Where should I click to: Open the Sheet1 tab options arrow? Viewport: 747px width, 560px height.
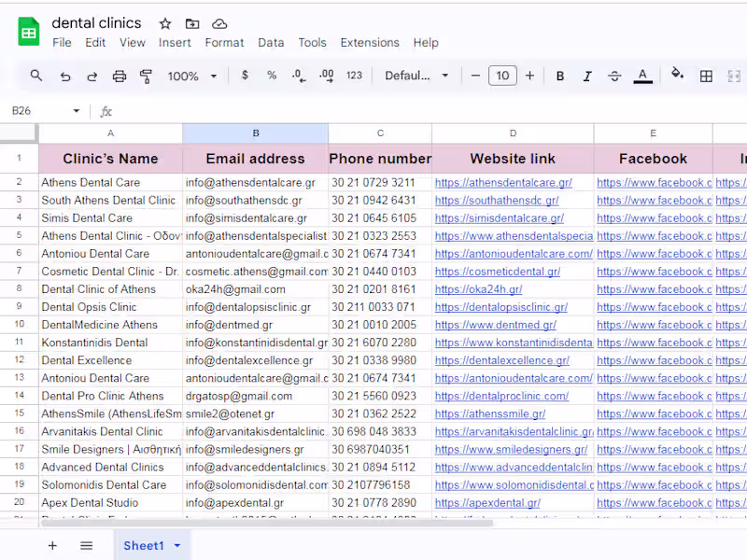click(176, 545)
